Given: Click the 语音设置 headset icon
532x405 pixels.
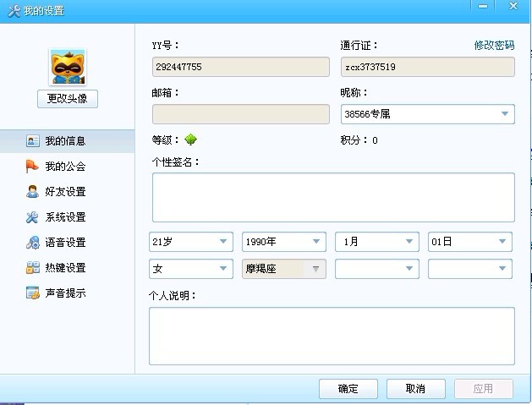Looking at the screenshot, I should tap(33, 243).
